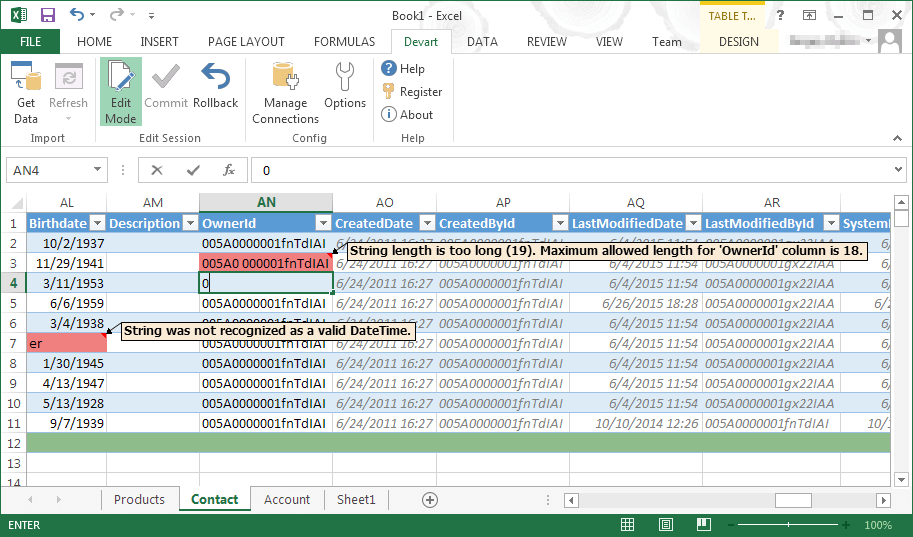
Task: Click the Insert Function fx icon
Action: click(229, 170)
